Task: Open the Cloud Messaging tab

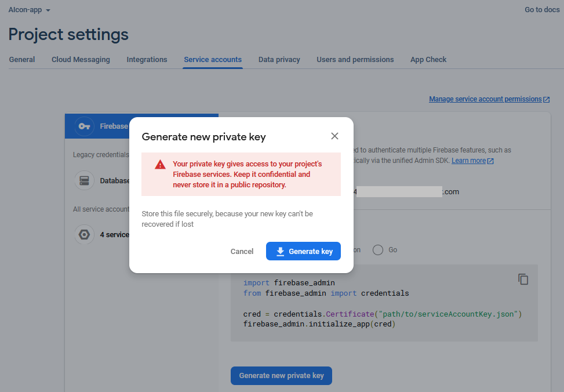Action: (x=81, y=60)
